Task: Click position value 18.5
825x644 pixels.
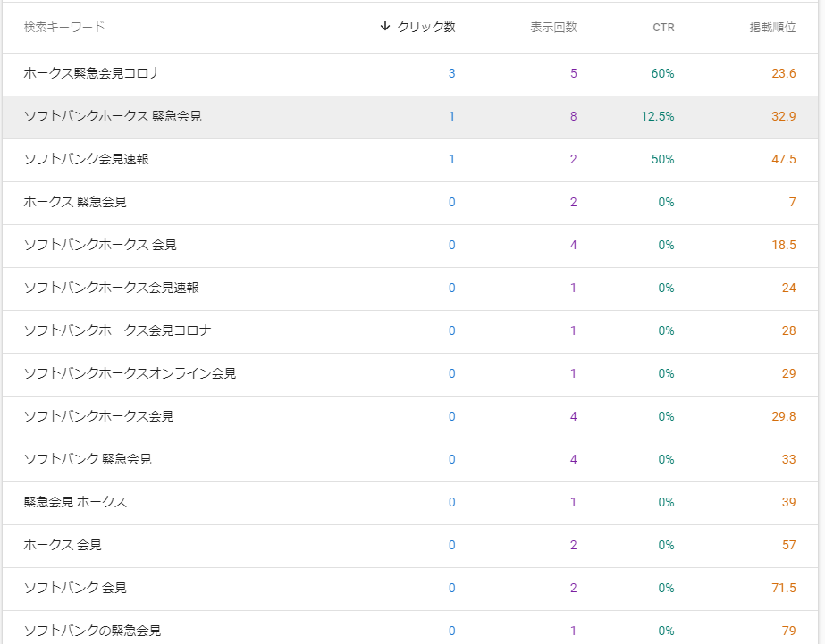Action: [x=783, y=245]
